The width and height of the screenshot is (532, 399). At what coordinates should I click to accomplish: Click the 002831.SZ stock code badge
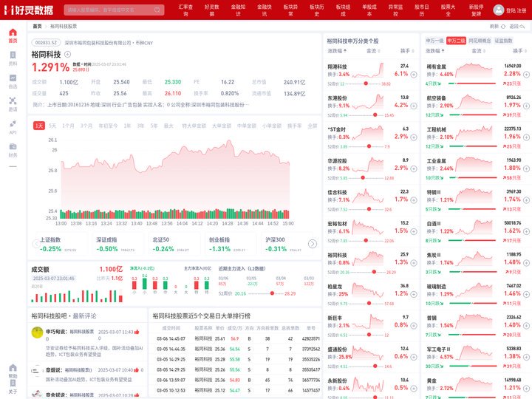(46, 43)
